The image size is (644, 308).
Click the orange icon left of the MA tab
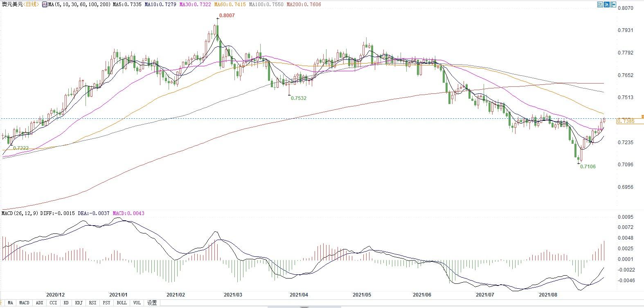(1, 303)
